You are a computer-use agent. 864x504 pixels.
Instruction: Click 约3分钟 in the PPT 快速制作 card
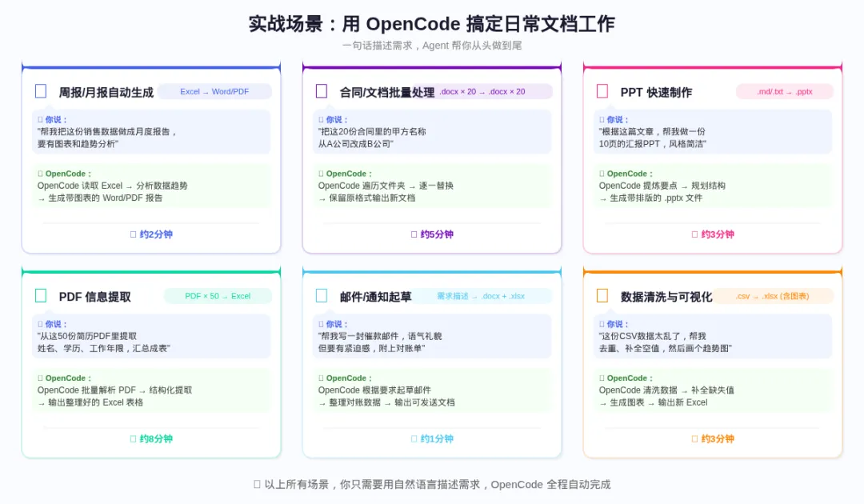coord(713,234)
